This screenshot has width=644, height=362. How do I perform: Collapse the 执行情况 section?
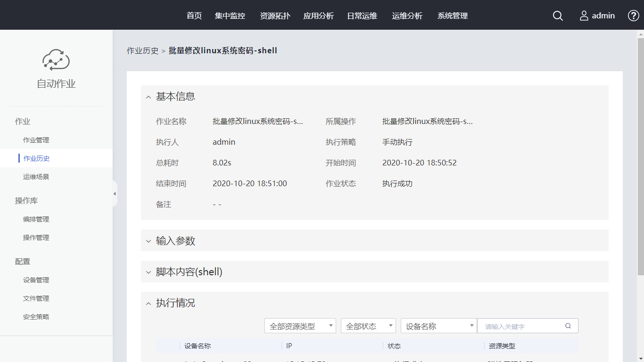point(149,303)
